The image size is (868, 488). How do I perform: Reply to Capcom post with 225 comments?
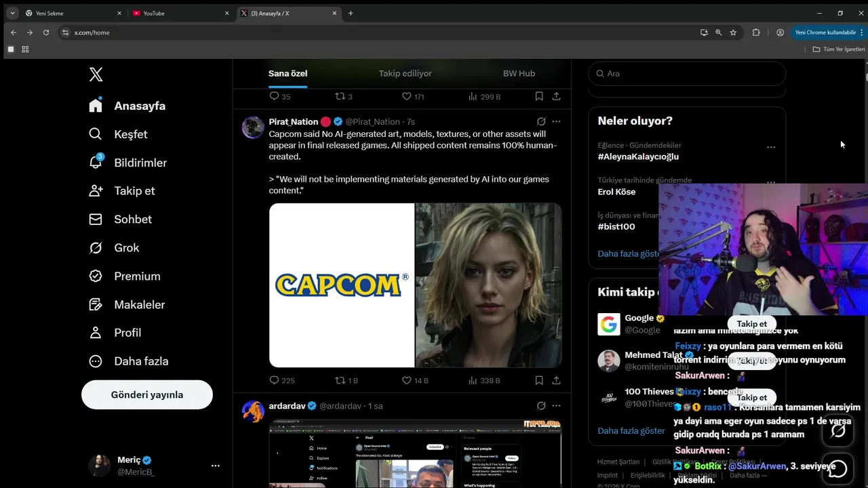point(275,380)
